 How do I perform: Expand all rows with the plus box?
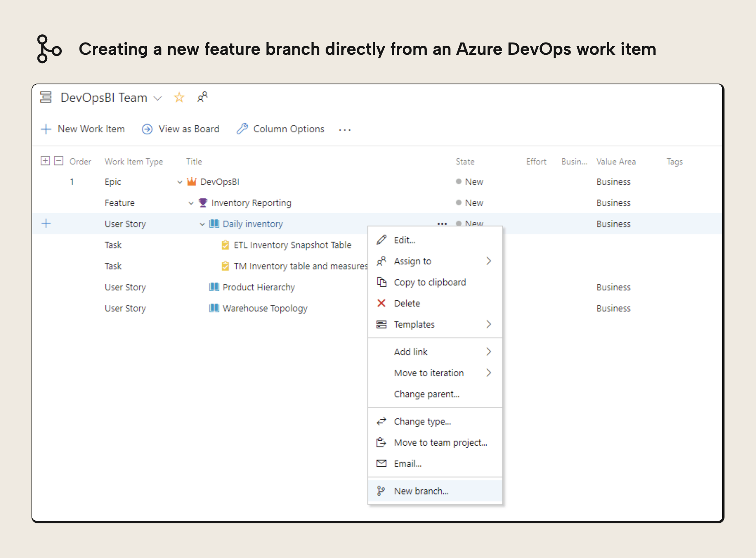pos(45,161)
